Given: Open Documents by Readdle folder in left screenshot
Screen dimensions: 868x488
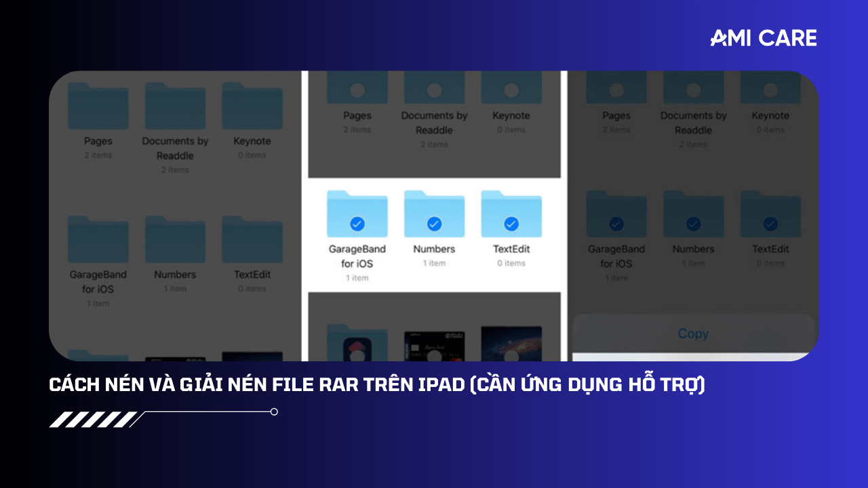Looking at the screenshot, I should pos(175,106).
